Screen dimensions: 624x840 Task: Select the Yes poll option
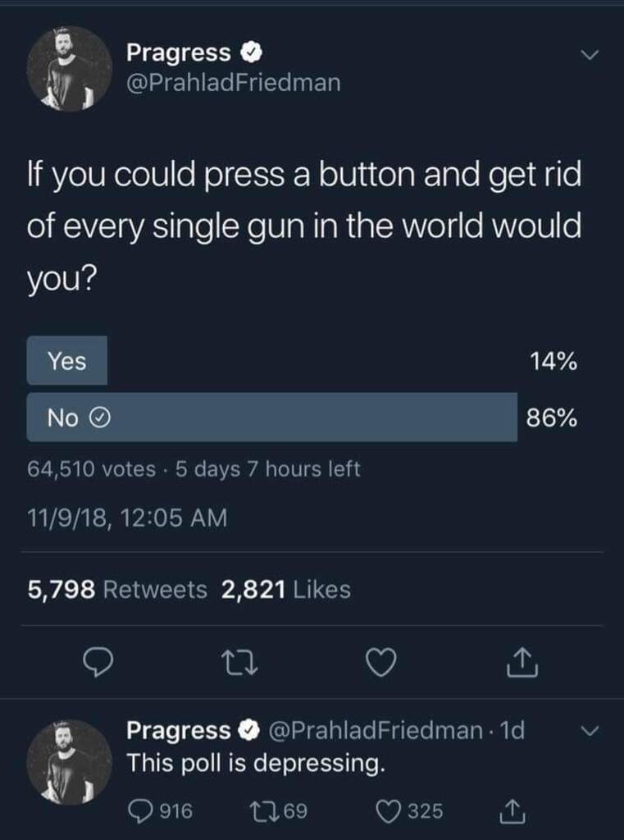pos(67,360)
